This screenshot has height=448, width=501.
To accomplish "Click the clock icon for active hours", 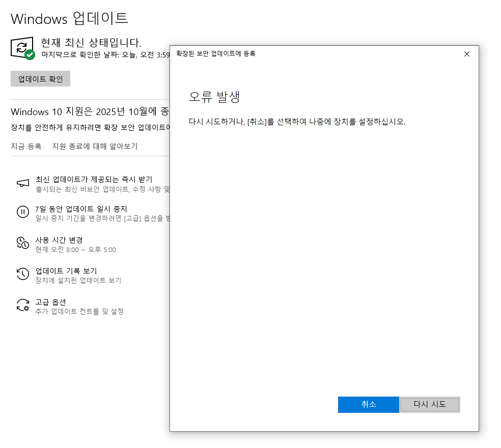I will pyautogui.click(x=23, y=243).
